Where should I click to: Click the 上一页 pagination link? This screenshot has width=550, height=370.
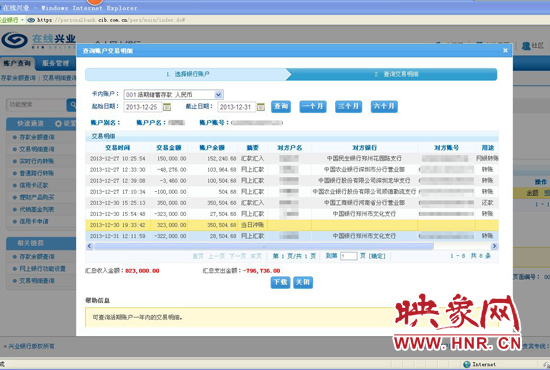click(216, 256)
